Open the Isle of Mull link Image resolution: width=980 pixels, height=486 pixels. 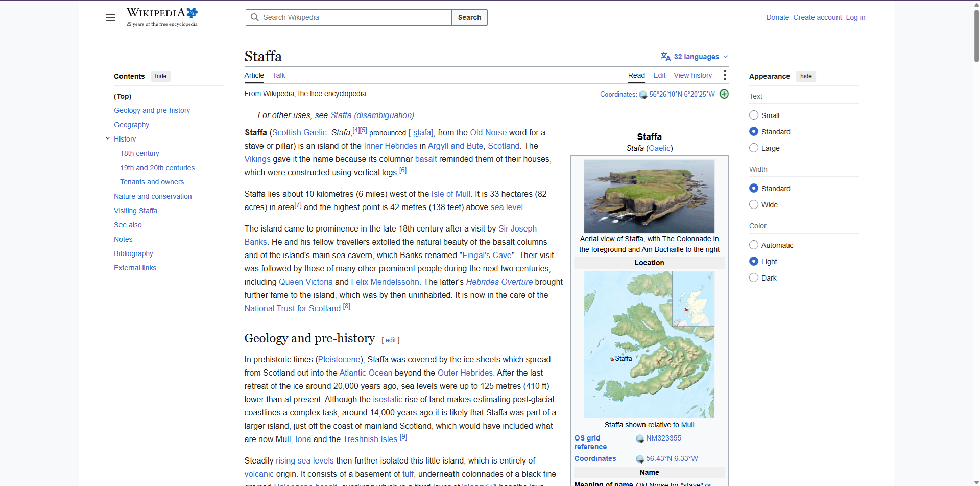(451, 194)
